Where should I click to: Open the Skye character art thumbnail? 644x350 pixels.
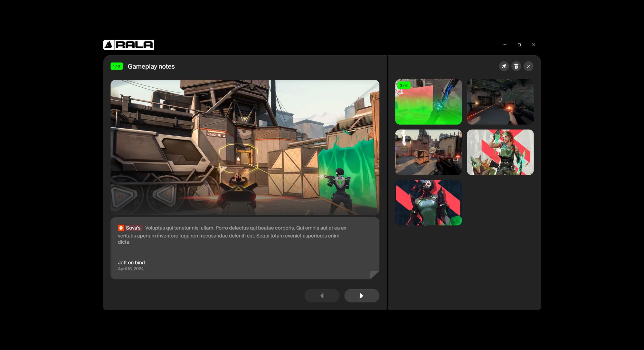(500, 152)
